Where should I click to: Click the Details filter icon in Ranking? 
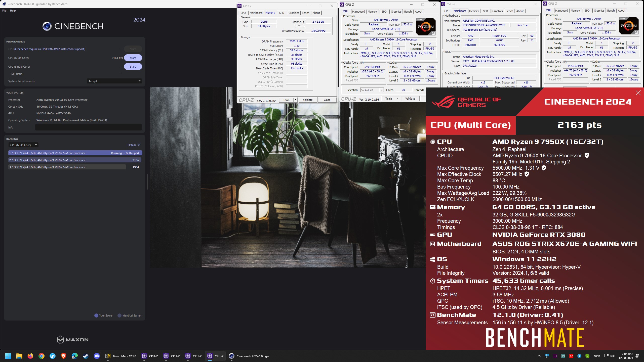click(139, 145)
